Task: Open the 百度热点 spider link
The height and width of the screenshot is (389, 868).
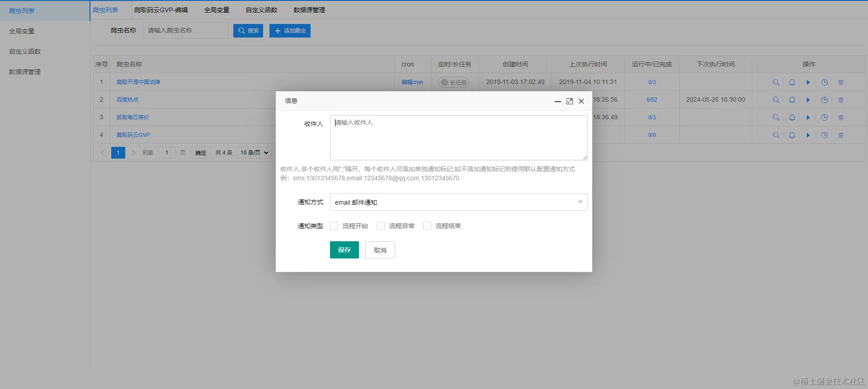Action: pyautogui.click(x=127, y=100)
